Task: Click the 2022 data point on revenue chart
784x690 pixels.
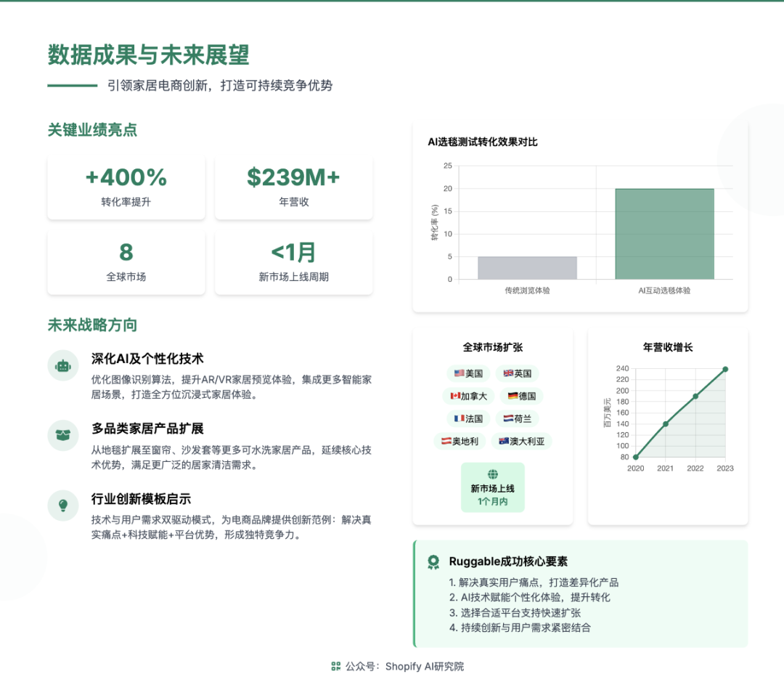Action: click(x=695, y=397)
